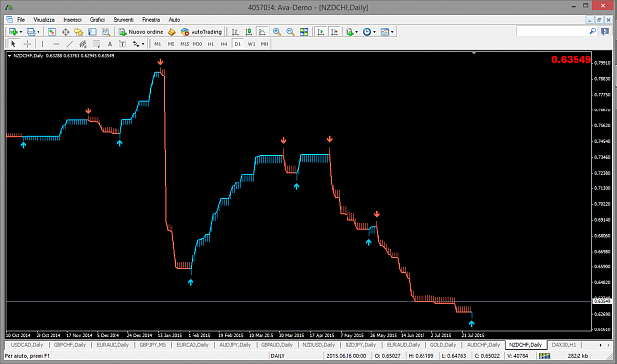617x364 pixels.
Task: Select the Fibonacci retracement tool
Action: 96,44
